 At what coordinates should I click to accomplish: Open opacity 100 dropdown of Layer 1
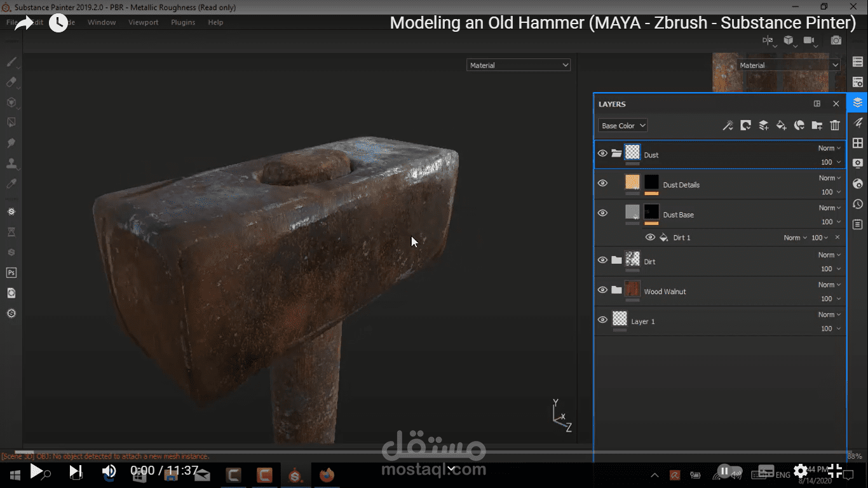[831, 329]
